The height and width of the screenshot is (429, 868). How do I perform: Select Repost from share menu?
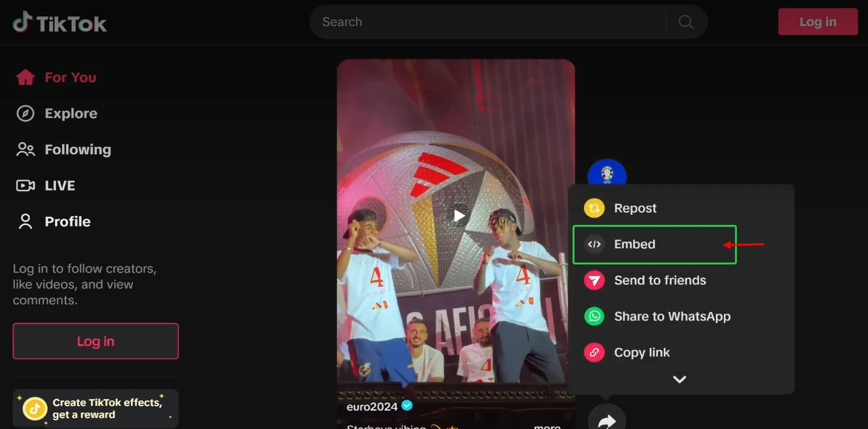coord(681,208)
